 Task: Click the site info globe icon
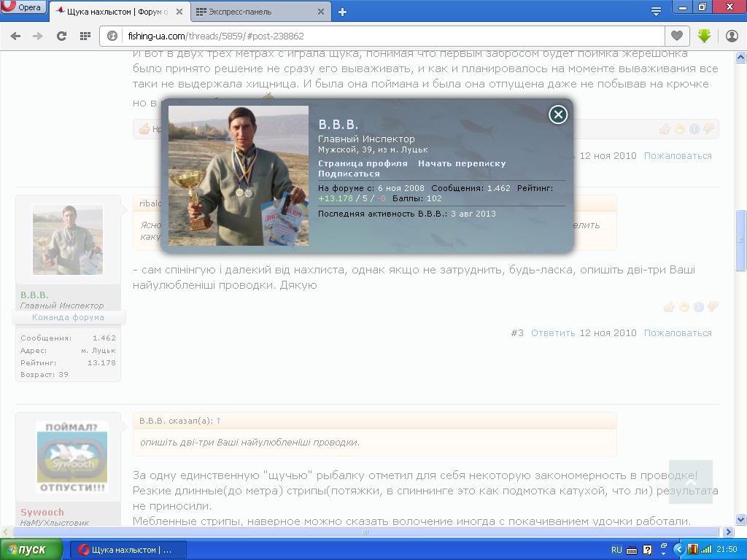pyautogui.click(x=113, y=36)
